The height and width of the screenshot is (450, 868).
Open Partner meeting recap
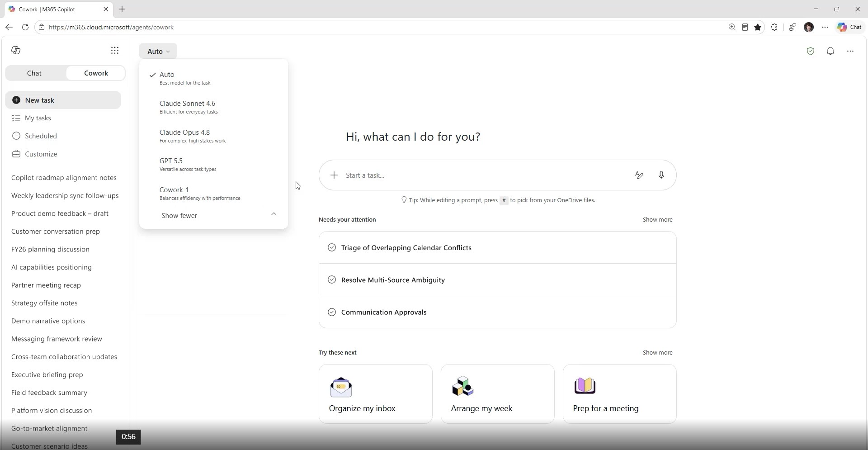click(x=46, y=285)
